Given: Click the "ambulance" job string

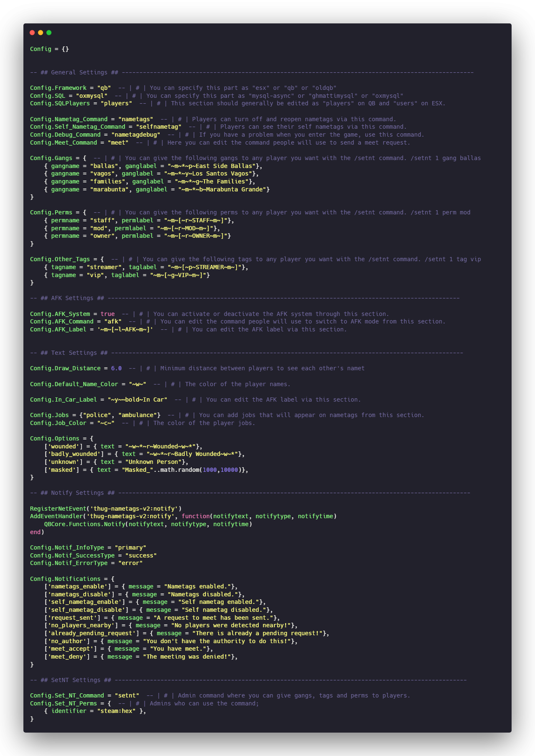Looking at the screenshot, I should click(139, 415).
